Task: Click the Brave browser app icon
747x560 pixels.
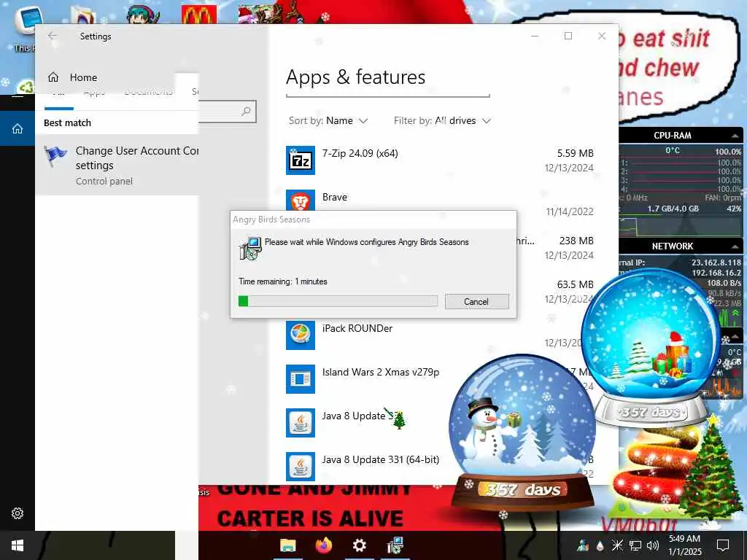Action: coord(300,201)
